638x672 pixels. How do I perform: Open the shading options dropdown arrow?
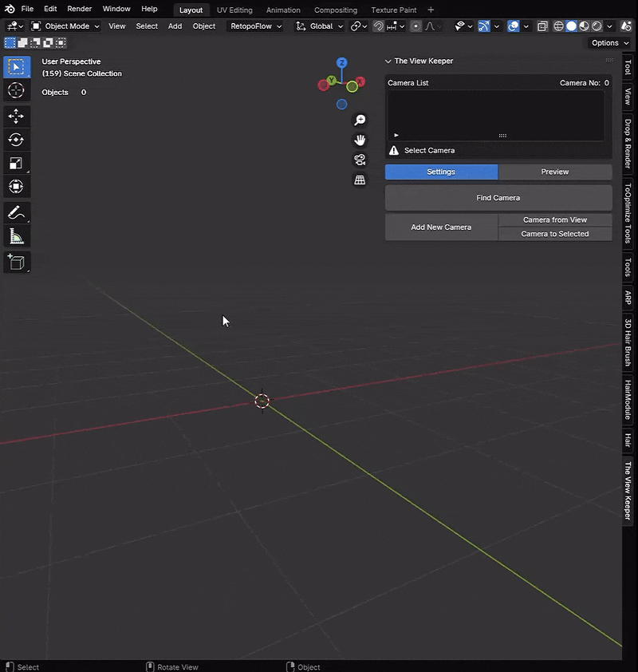point(610,26)
